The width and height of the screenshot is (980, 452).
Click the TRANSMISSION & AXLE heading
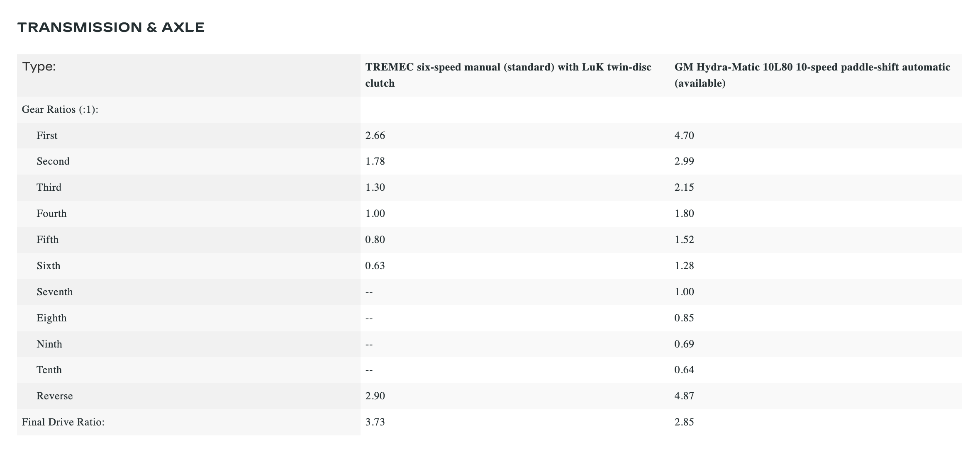111,27
